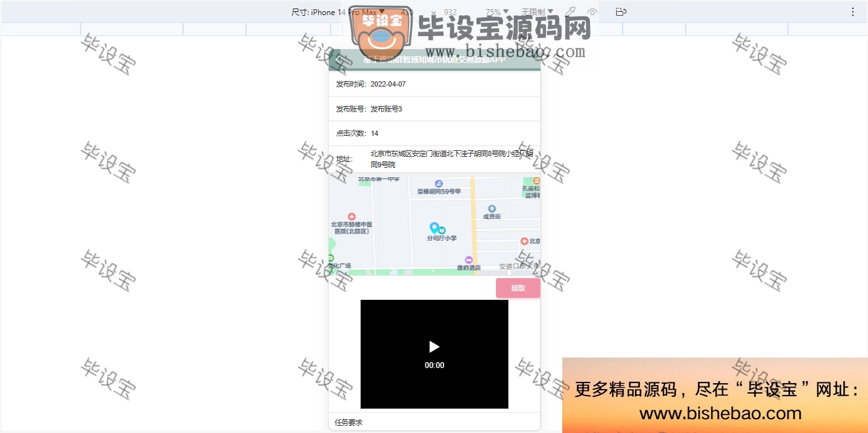This screenshot has height=433, width=868.
Task: Open the device size dropdown iPhone 14 Pro Max
Action: 339,12
